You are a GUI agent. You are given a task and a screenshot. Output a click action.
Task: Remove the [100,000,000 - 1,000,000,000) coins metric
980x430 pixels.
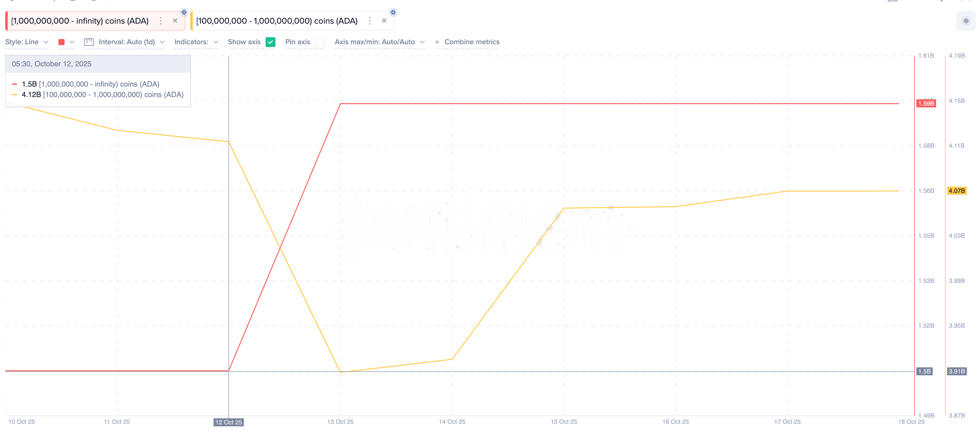pos(384,21)
